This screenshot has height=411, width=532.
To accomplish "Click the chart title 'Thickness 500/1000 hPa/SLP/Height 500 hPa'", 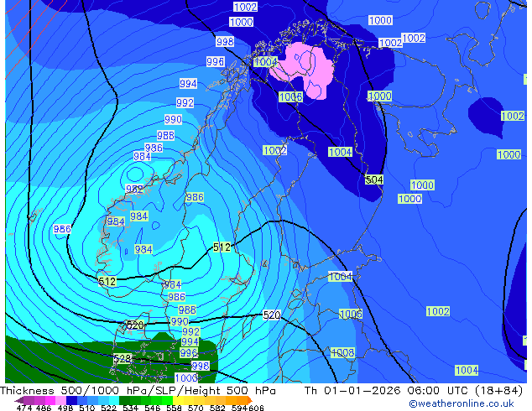I will [x=138, y=391].
